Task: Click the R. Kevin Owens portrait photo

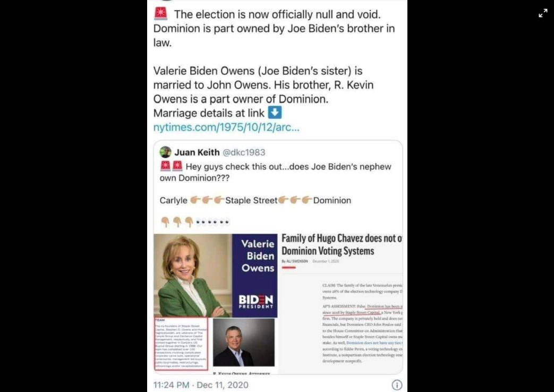Action: point(244,342)
